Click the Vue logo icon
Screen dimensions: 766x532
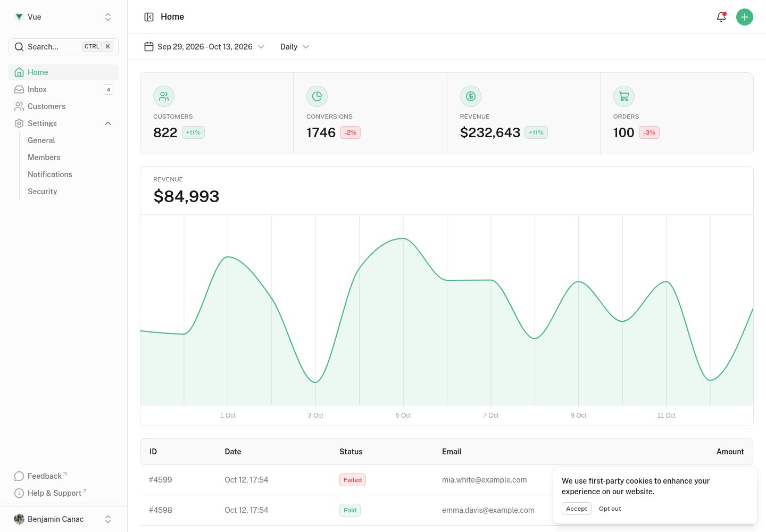(x=19, y=17)
